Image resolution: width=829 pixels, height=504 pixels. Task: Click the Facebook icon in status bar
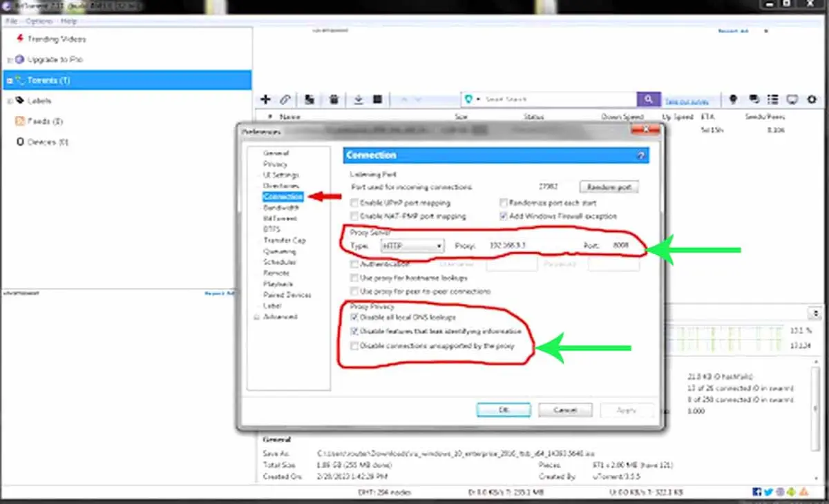(x=758, y=492)
